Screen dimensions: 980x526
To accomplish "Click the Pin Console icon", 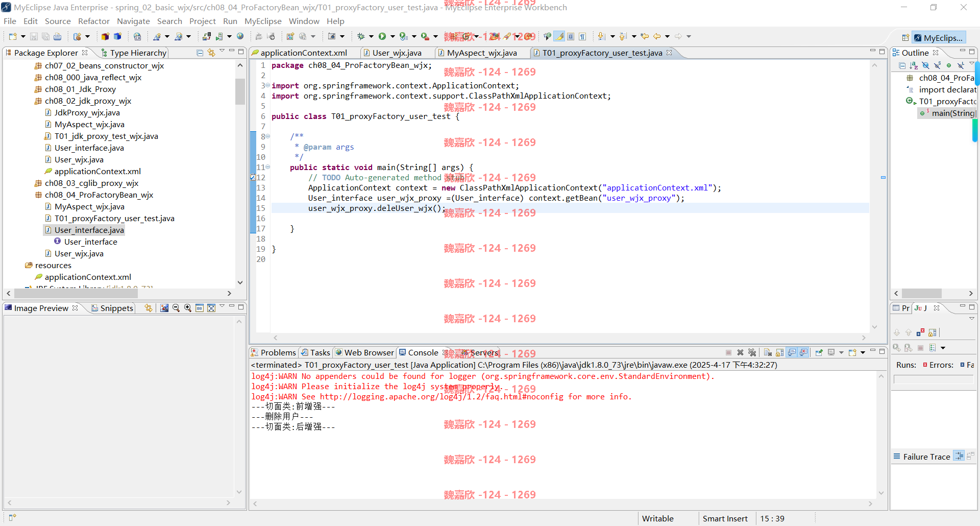I will click(x=819, y=352).
